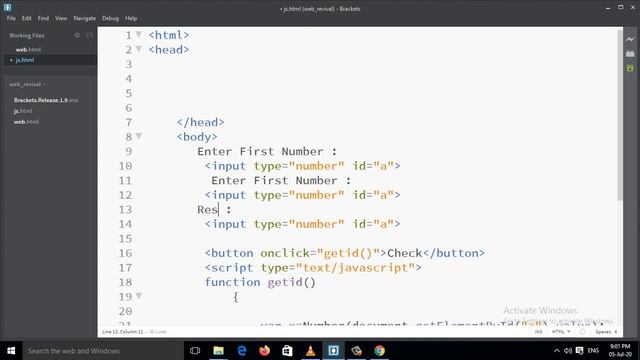
Task: Select js.html in Working Files
Action: [25, 60]
